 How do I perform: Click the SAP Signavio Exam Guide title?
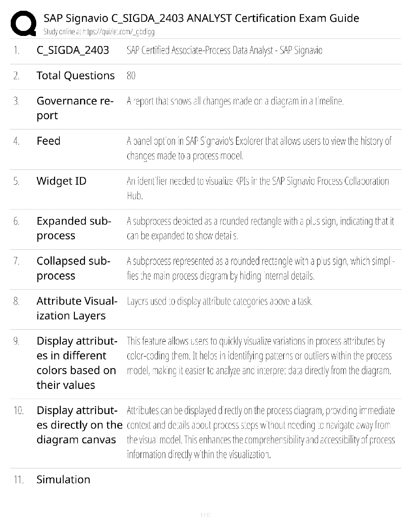pyautogui.click(x=201, y=18)
